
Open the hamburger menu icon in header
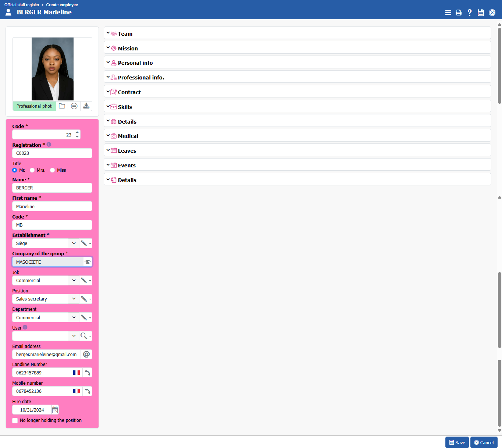(x=448, y=13)
